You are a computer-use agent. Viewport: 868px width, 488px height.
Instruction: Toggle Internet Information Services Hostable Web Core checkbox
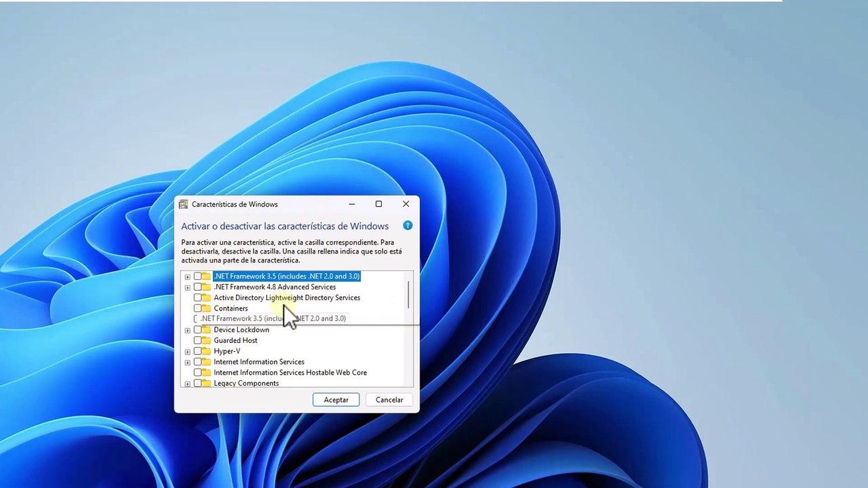(x=197, y=373)
